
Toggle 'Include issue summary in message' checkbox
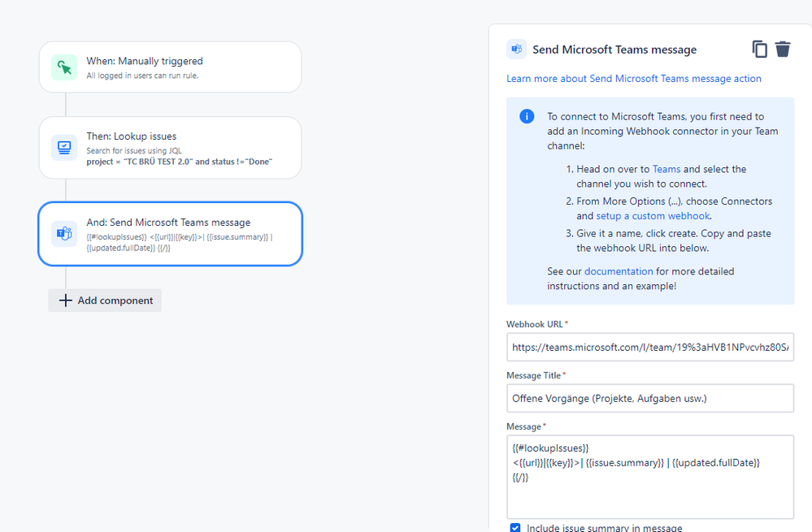(515, 527)
